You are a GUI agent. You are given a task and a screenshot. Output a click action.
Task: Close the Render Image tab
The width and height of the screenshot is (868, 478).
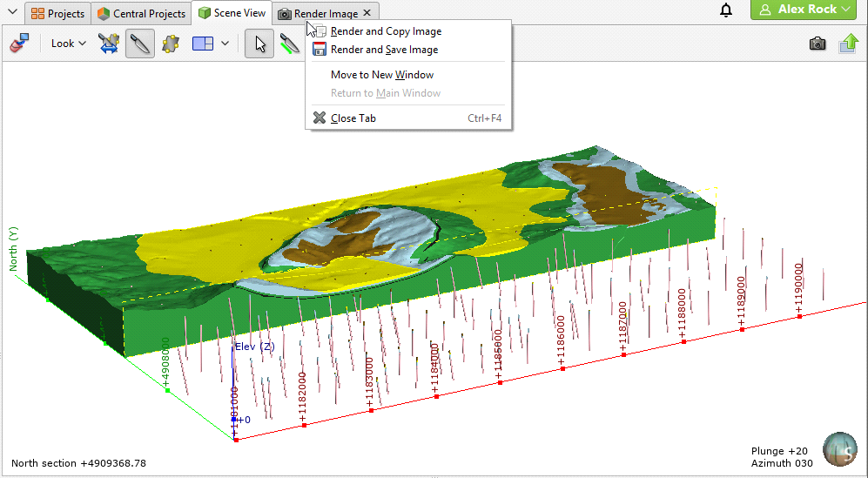pos(367,13)
